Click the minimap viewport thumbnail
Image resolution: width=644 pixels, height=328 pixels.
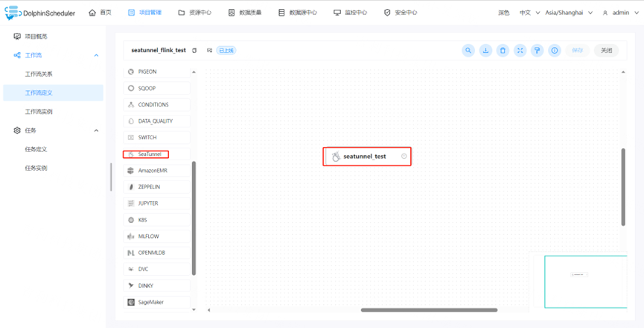click(x=585, y=282)
